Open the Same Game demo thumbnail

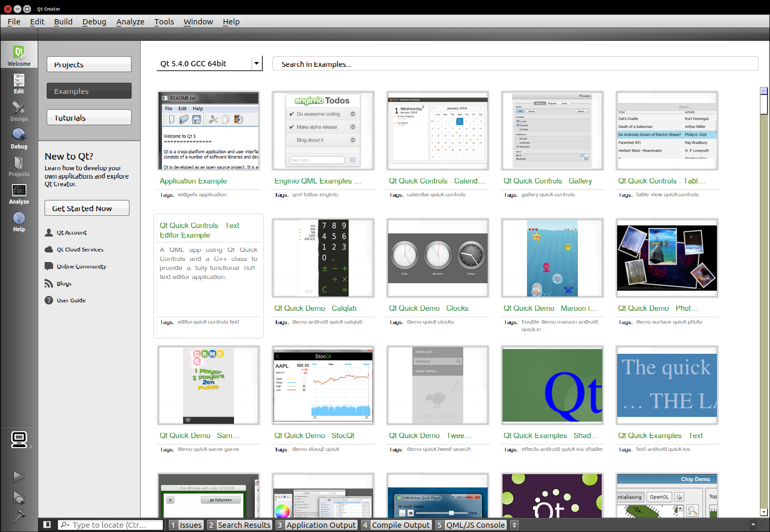pyautogui.click(x=209, y=385)
